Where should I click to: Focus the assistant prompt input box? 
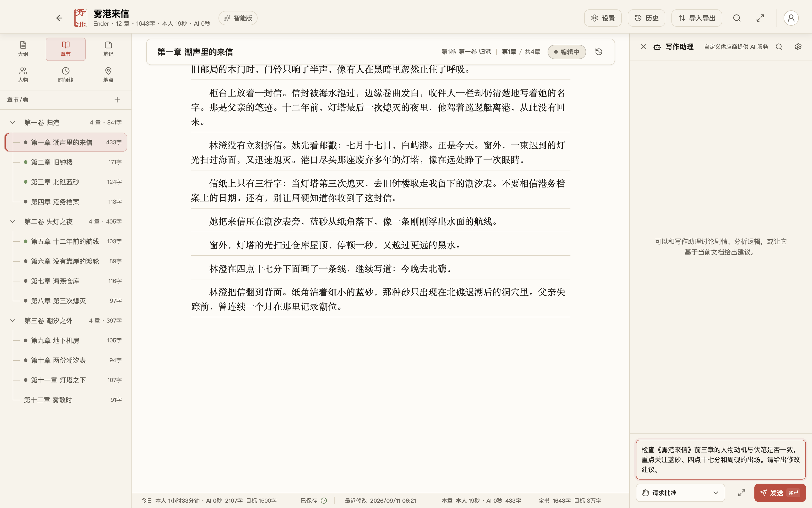(x=721, y=460)
